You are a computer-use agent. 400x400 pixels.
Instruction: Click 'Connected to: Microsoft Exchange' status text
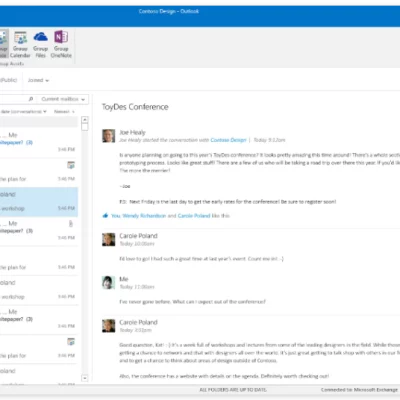point(359,389)
